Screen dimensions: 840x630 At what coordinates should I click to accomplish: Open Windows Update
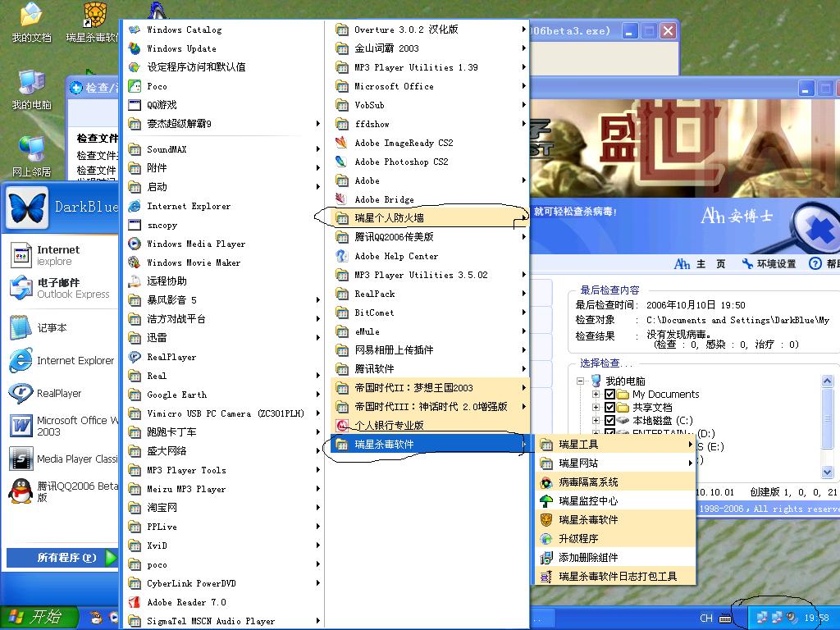224,48
